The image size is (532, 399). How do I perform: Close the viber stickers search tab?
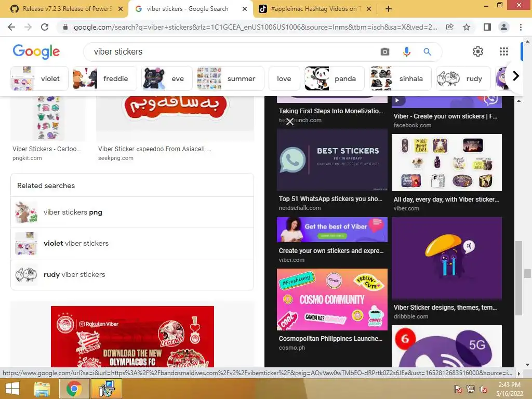coord(245,9)
